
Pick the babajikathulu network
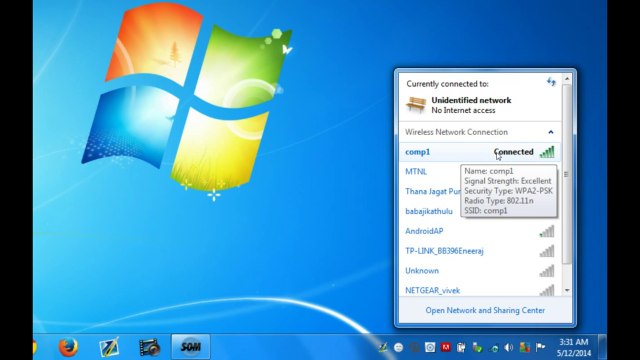[429, 211]
